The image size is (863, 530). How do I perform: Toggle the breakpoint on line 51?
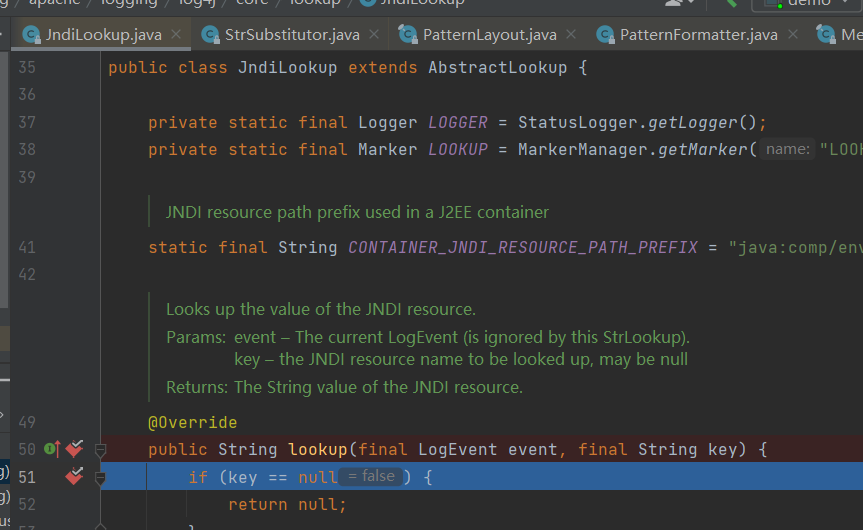74,476
